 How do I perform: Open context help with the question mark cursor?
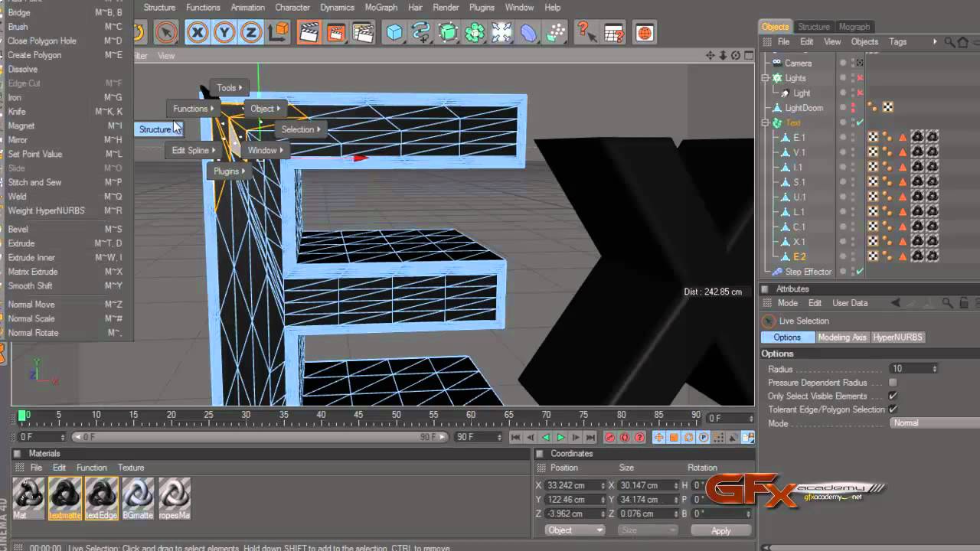click(x=586, y=32)
